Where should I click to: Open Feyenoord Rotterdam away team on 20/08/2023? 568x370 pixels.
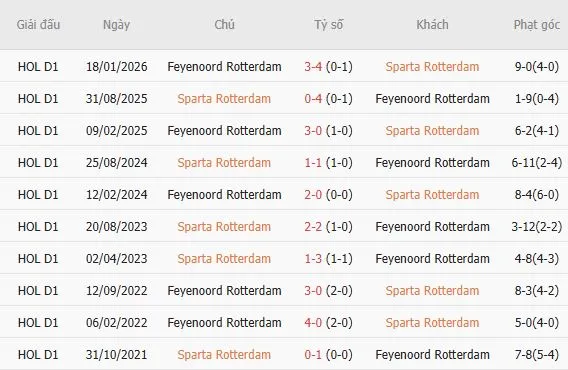coord(432,226)
